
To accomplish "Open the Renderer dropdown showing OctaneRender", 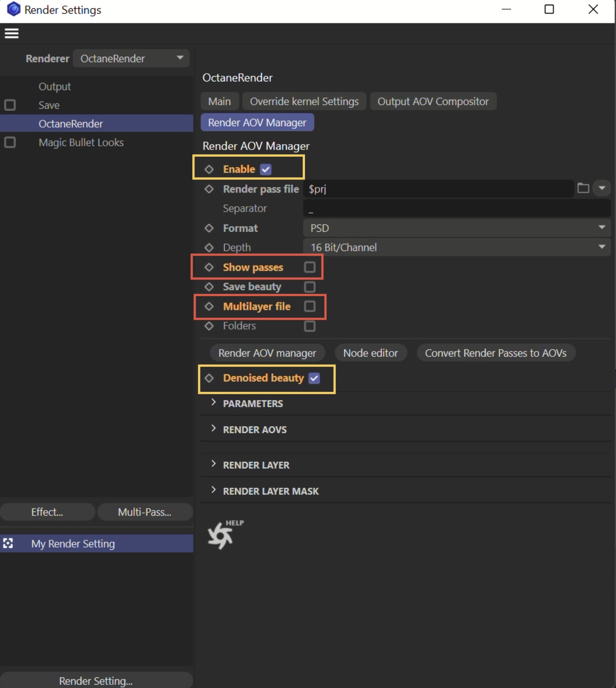I will pyautogui.click(x=131, y=58).
